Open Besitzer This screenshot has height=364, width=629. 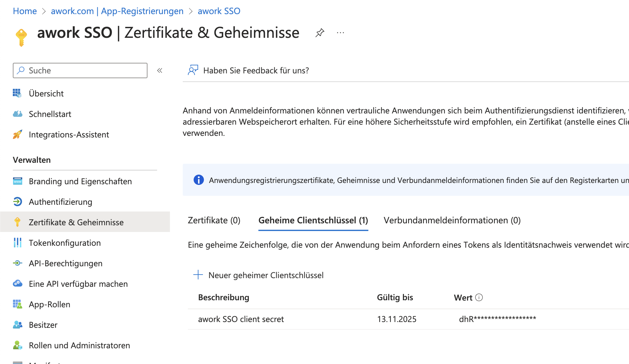[x=43, y=325]
